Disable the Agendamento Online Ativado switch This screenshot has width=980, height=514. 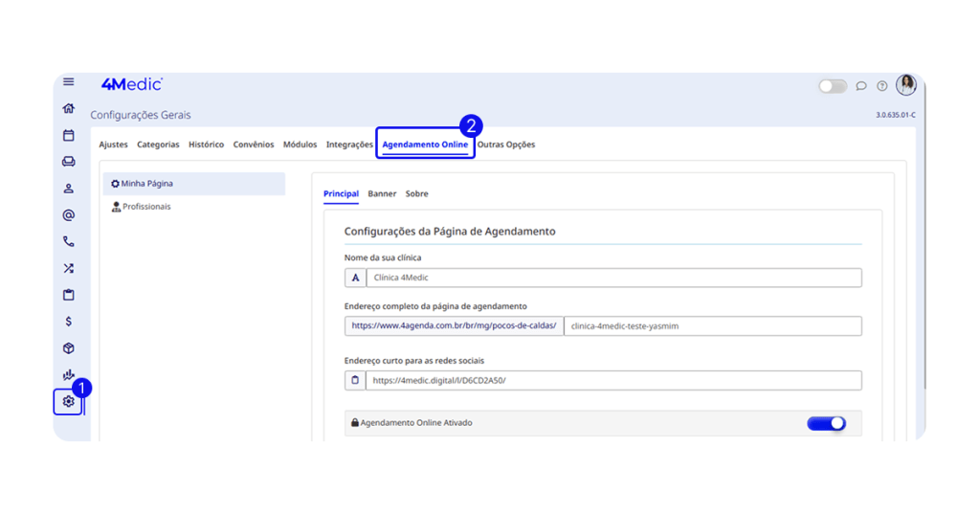tap(826, 423)
